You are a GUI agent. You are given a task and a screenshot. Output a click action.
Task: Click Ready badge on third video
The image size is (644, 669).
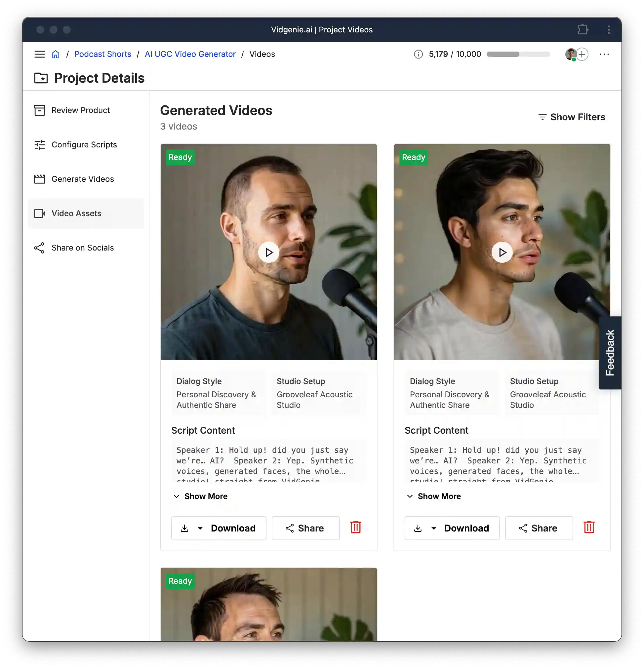[x=180, y=581]
